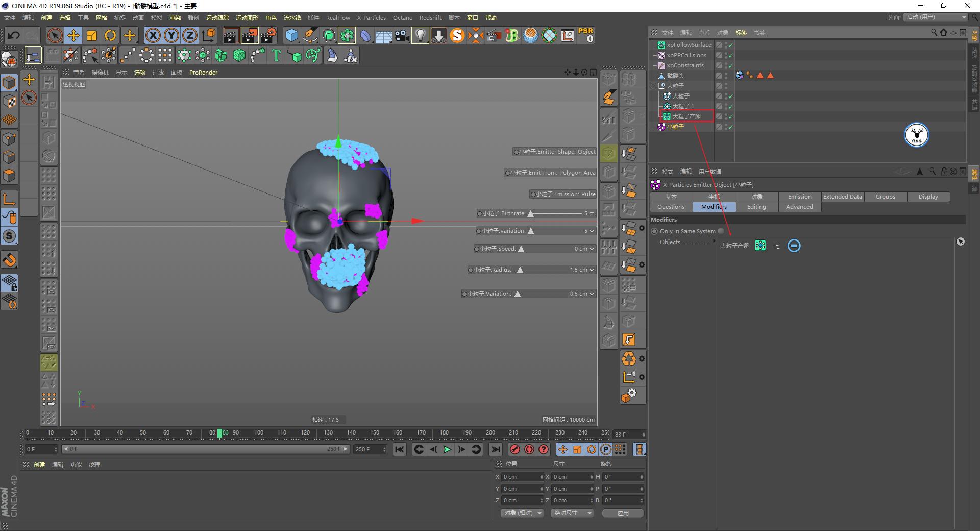Click the 应用 button at bottom right

click(x=622, y=513)
